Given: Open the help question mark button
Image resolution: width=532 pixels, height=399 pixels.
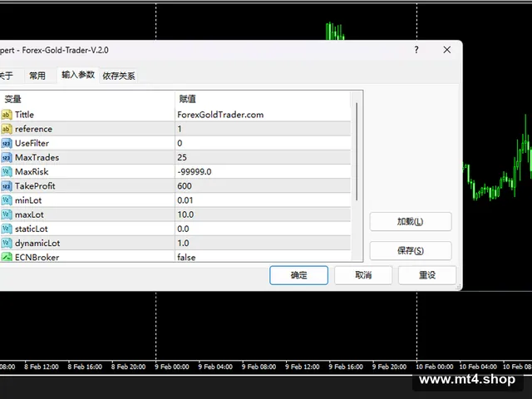Looking at the screenshot, I should click(x=416, y=50).
